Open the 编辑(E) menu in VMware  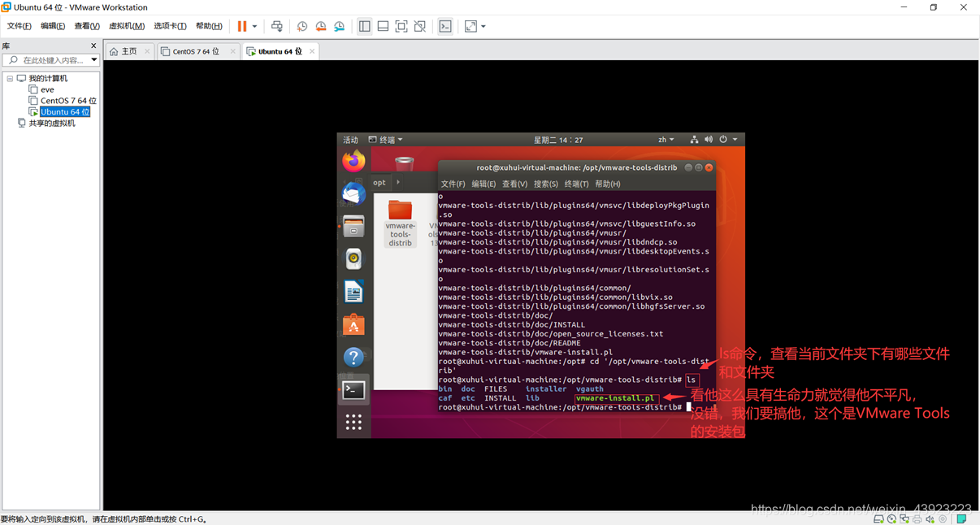tap(53, 26)
